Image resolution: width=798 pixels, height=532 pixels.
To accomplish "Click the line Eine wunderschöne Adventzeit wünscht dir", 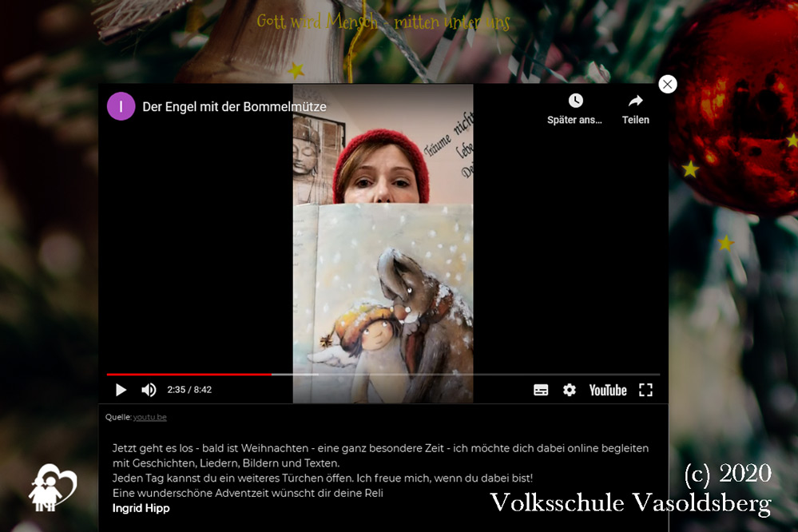I will coord(248,494).
